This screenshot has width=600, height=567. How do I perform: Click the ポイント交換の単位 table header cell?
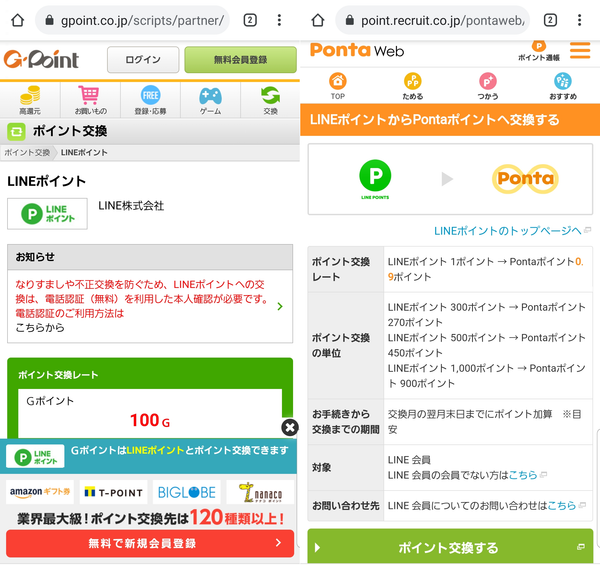coord(346,345)
